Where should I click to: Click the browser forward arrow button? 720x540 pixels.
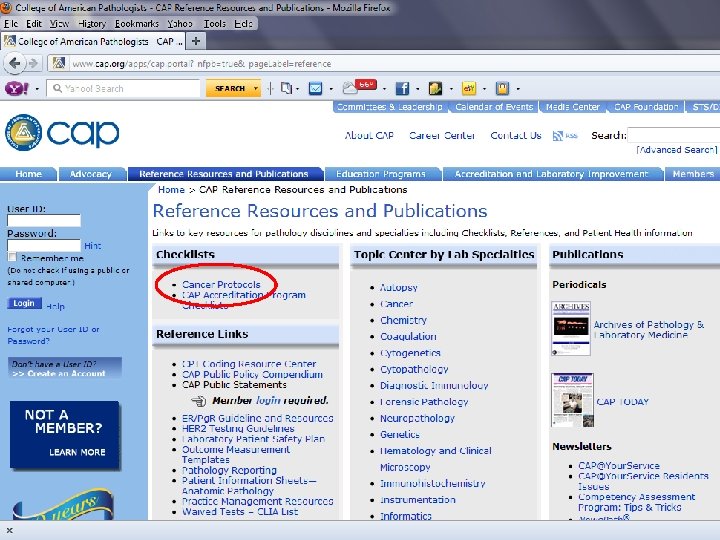coord(33,63)
